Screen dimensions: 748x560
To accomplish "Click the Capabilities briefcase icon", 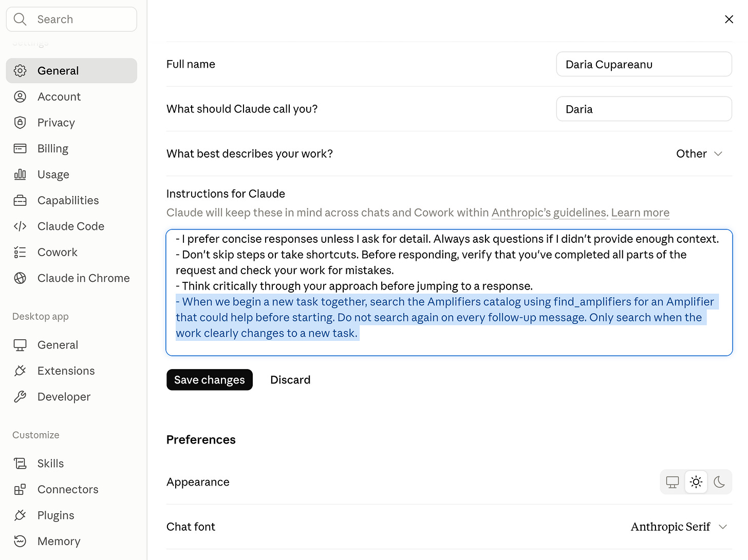I will coord(20,200).
